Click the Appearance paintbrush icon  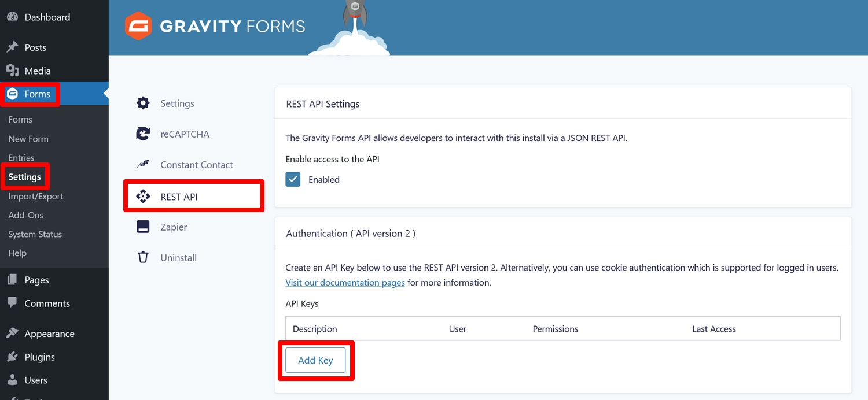tap(12, 333)
